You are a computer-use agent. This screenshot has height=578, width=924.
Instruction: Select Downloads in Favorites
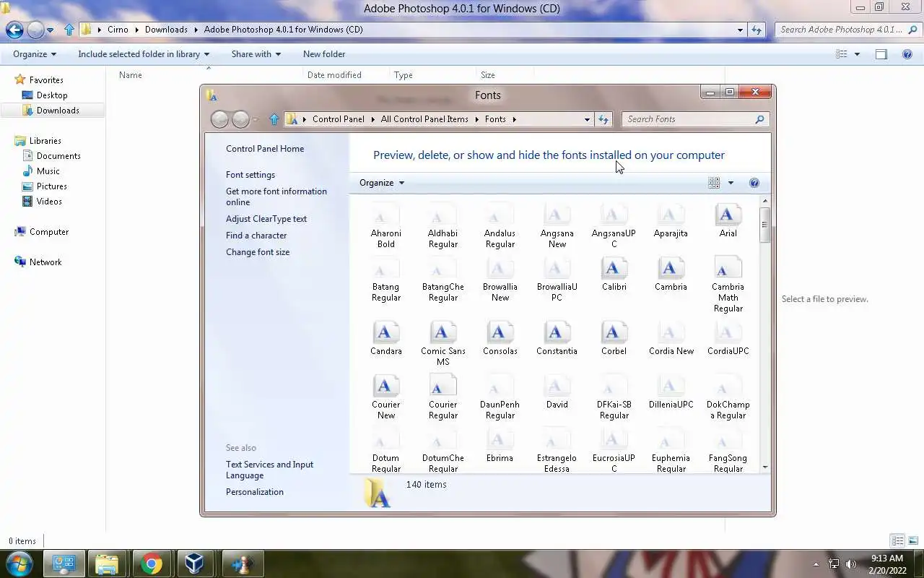pyautogui.click(x=58, y=111)
